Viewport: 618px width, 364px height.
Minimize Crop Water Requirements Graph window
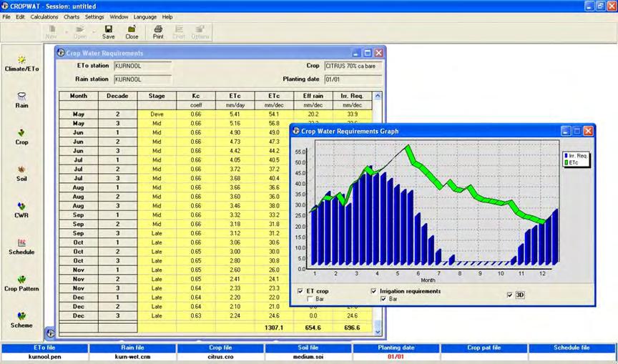(566, 131)
